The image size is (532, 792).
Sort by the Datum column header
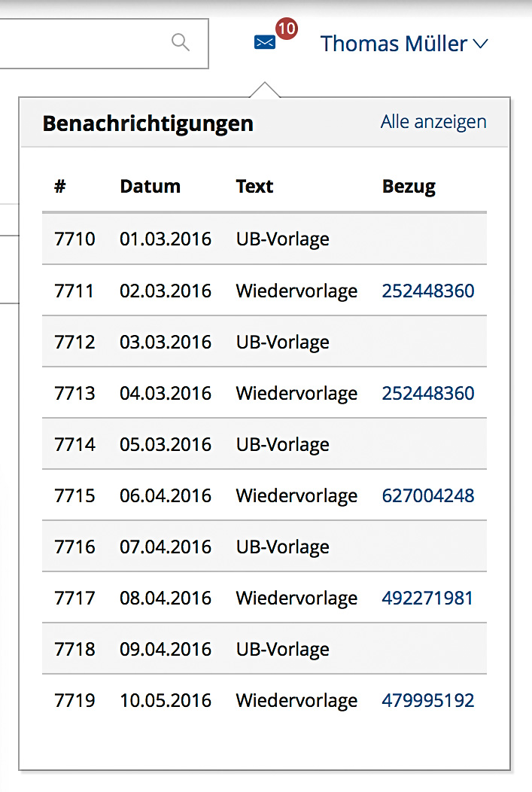[150, 187]
